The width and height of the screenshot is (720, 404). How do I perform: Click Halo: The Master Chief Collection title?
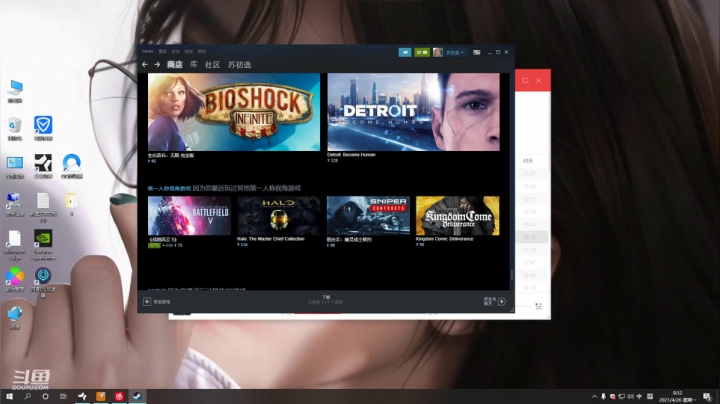coord(270,239)
